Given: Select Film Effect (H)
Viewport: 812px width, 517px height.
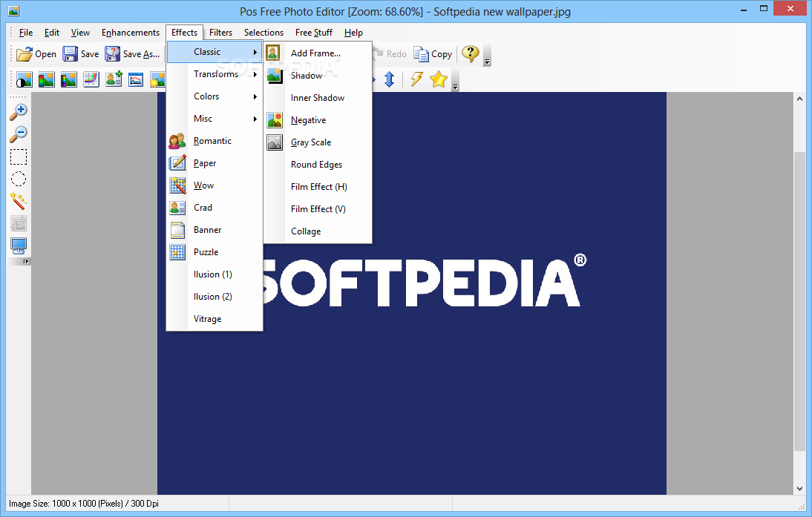Looking at the screenshot, I should [x=318, y=187].
